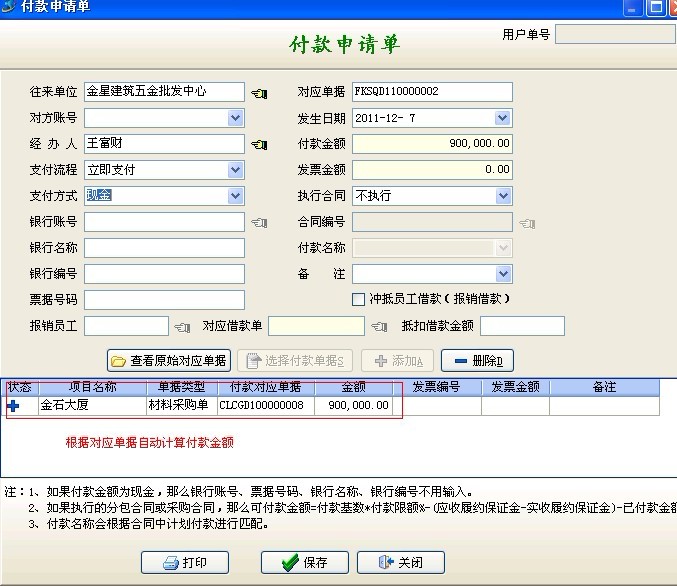677x586 pixels.
Task: Click the lookup icon beside 合同编号 field
Action: pyautogui.click(x=527, y=223)
